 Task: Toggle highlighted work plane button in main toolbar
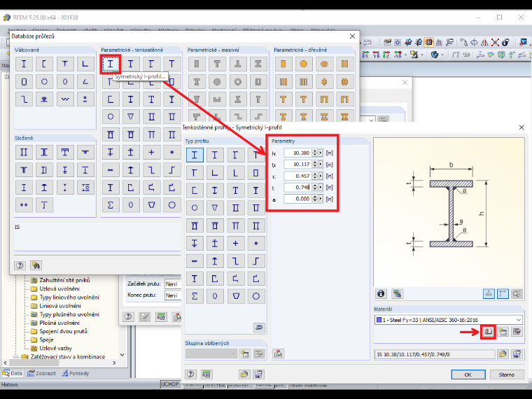pos(429,42)
